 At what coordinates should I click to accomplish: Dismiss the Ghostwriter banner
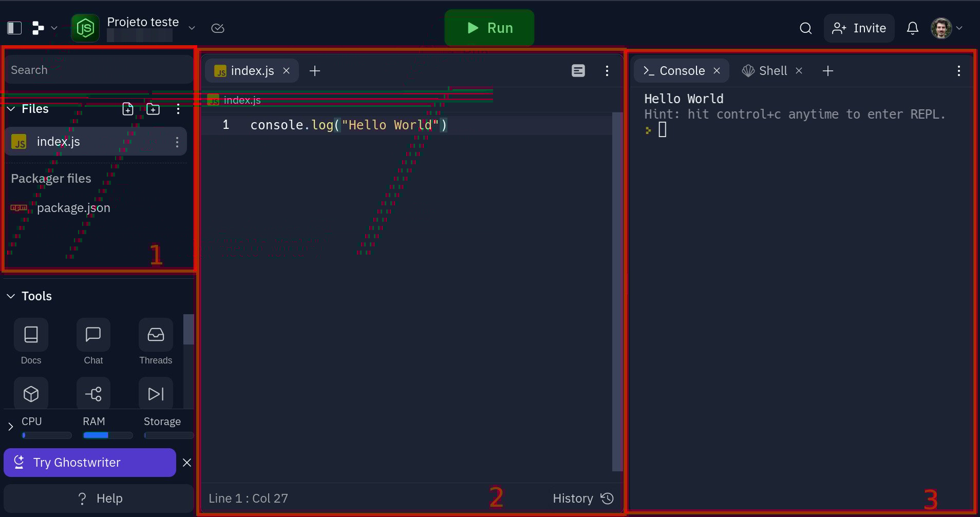pos(187,463)
